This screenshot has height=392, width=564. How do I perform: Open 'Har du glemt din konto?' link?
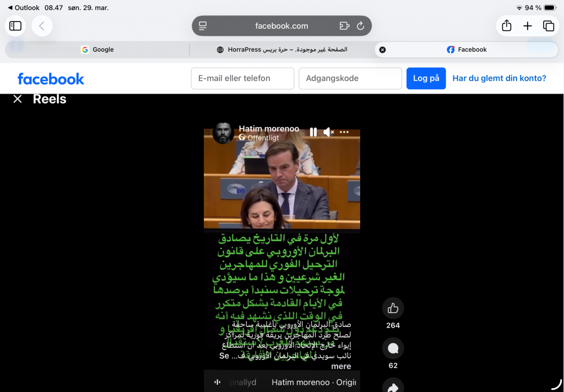[x=499, y=78]
